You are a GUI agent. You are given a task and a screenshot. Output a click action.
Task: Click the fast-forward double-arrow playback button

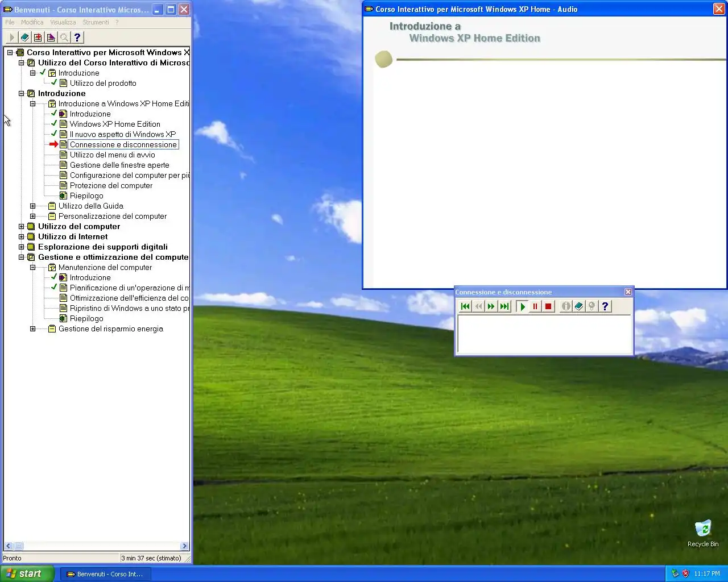(491, 306)
